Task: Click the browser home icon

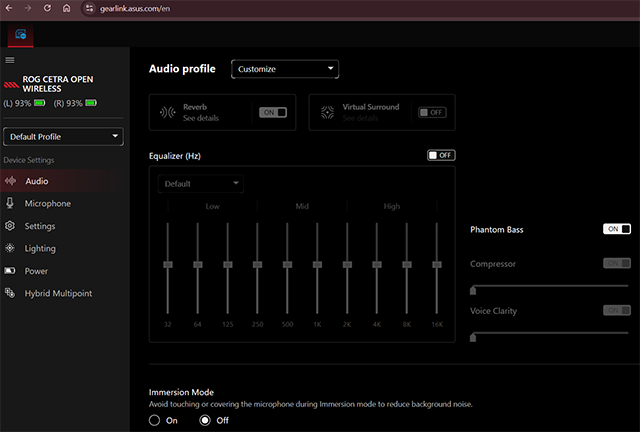Action: (66, 8)
